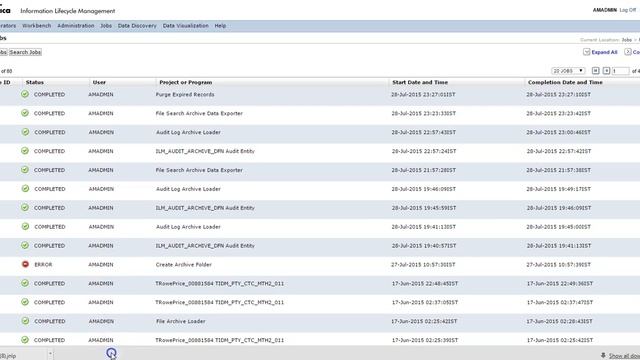Screen dimensions: 640x360
Task: Sort by User column header
Action: (x=99, y=82)
